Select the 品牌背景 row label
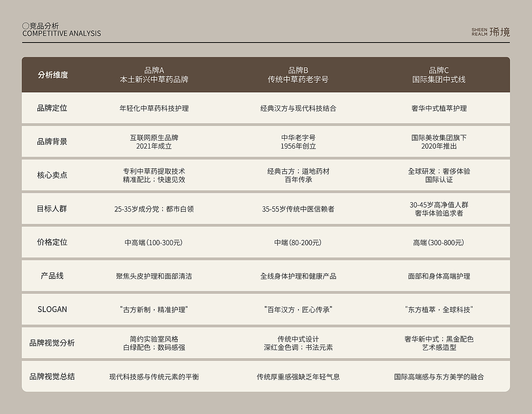Image resolution: width=532 pixels, height=414 pixels. click(x=52, y=141)
